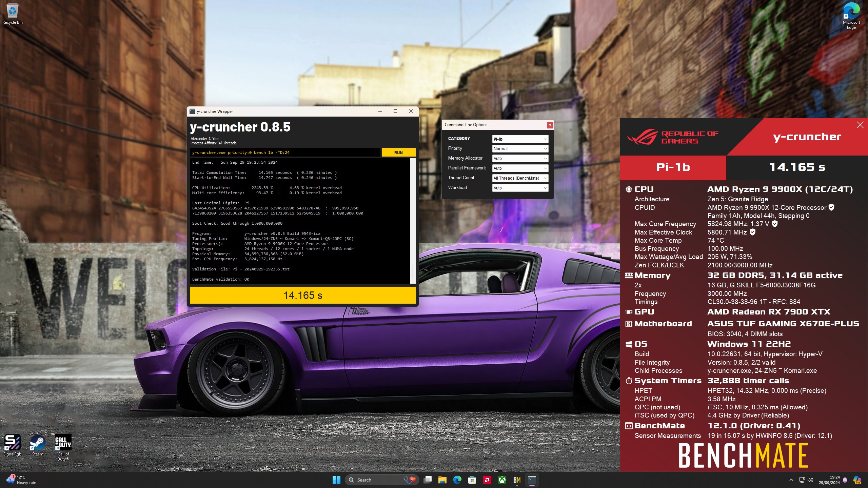
Task: Switch to the y-cruncher console taskbar icon
Action: 532,480
